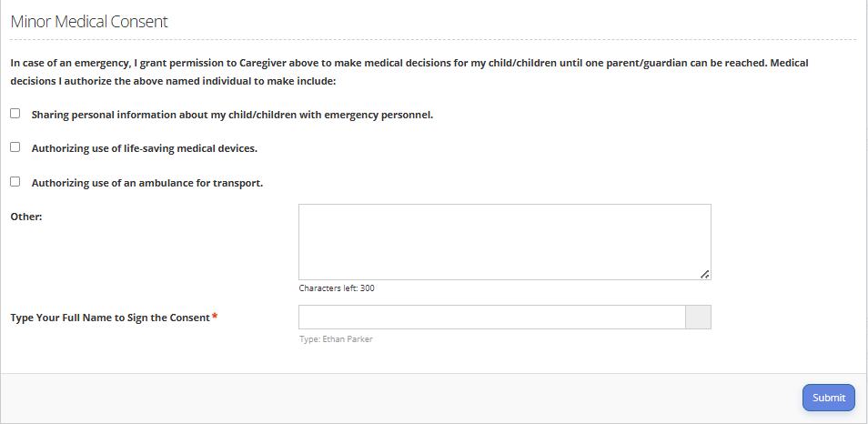Click the 'Characters left: 300' counter

[337, 288]
